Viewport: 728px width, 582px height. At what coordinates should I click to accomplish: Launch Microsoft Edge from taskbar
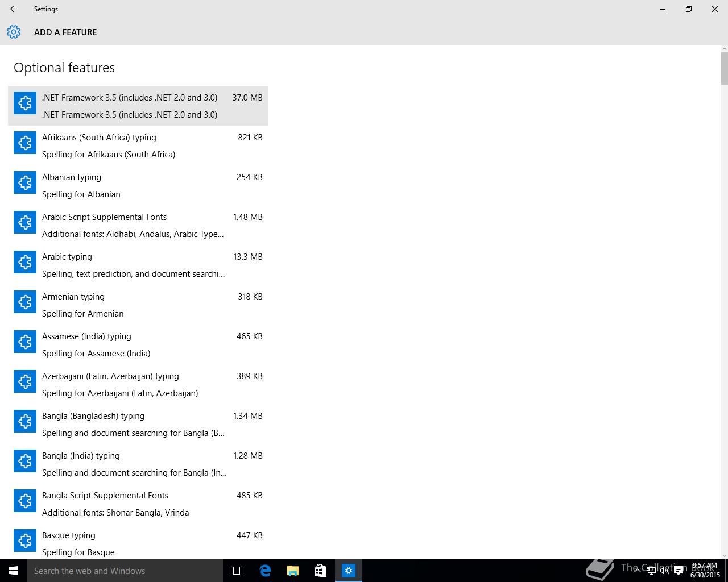(265, 571)
